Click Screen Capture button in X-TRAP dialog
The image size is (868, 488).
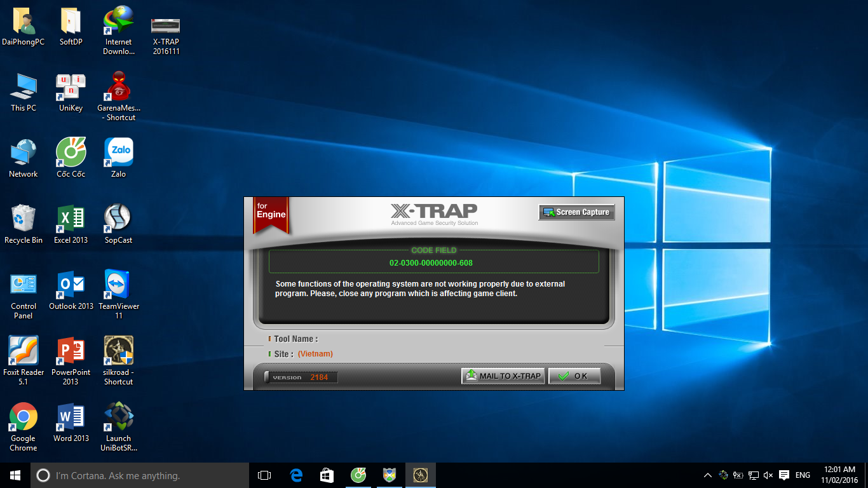coord(576,212)
